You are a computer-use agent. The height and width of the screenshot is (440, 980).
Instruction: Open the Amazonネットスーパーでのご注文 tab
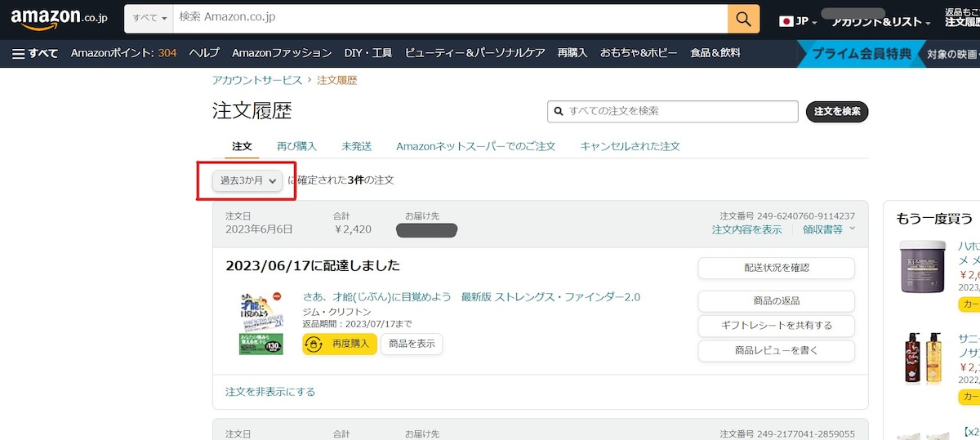475,146
